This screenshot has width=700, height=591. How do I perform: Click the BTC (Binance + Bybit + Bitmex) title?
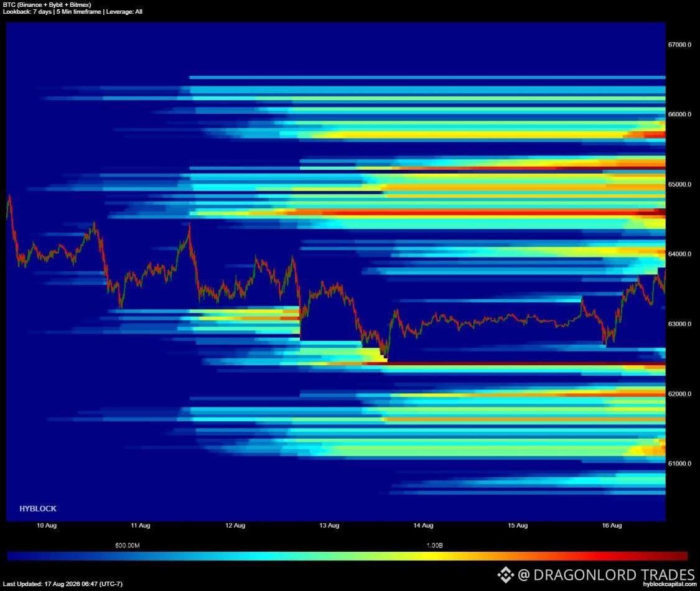point(47,5)
